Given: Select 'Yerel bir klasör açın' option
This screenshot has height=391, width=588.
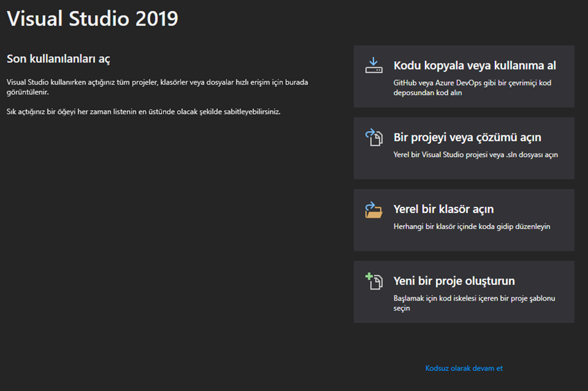Looking at the screenshot, I should coord(464,220).
